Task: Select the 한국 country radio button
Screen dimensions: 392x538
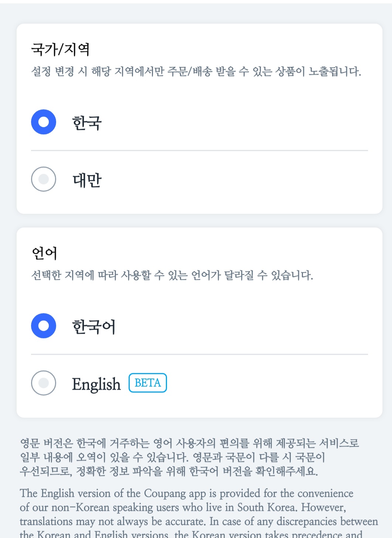Action: (44, 122)
